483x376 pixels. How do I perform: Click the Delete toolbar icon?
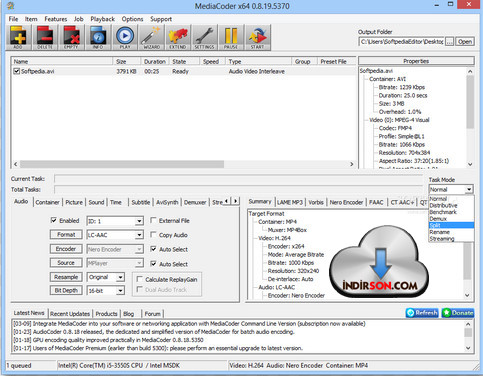coord(45,37)
